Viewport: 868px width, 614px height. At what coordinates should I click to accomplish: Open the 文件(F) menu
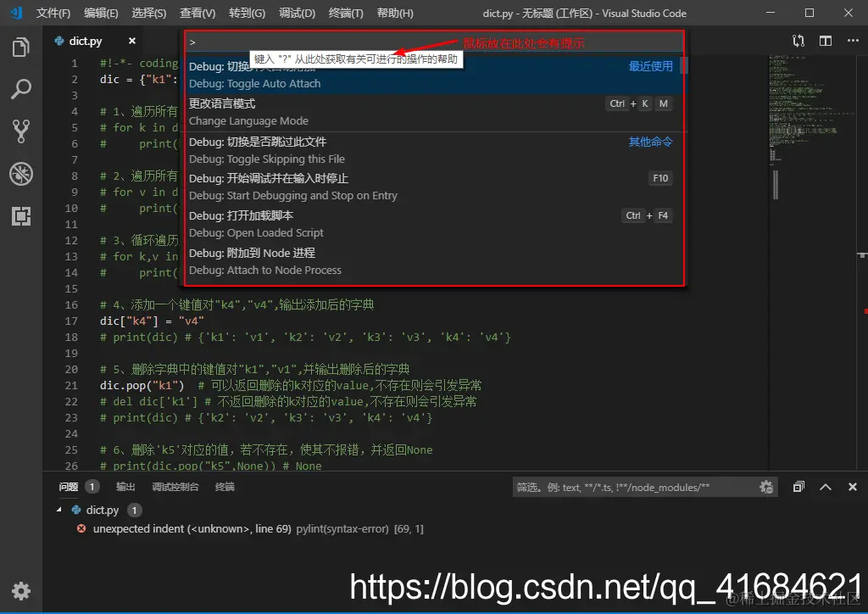pos(53,14)
